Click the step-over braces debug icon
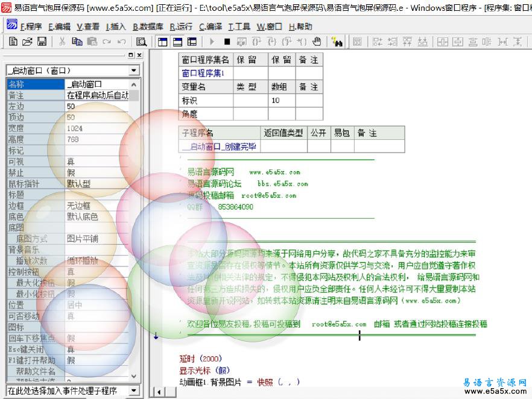532x399 pixels. click(256, 42)
